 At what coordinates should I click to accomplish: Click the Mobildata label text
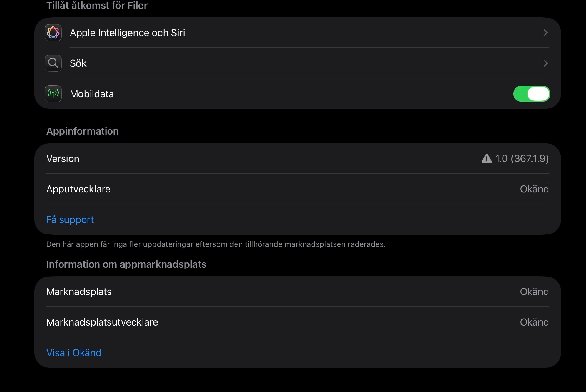(92, 94)
